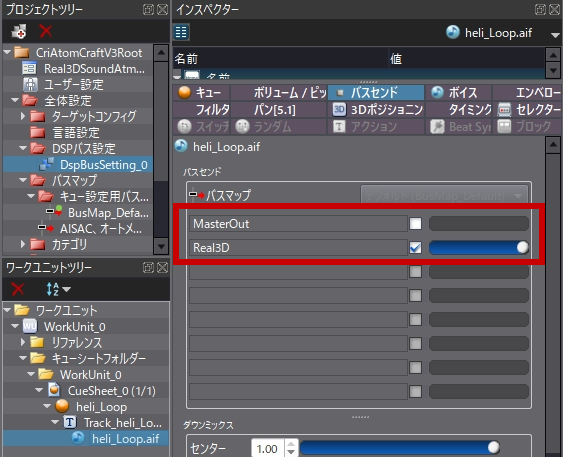The height and width of the screenshot is (457, 563).
Task: Collapse the 全体設定 folder
Action: pyautogui.click(x=15, y=100)
